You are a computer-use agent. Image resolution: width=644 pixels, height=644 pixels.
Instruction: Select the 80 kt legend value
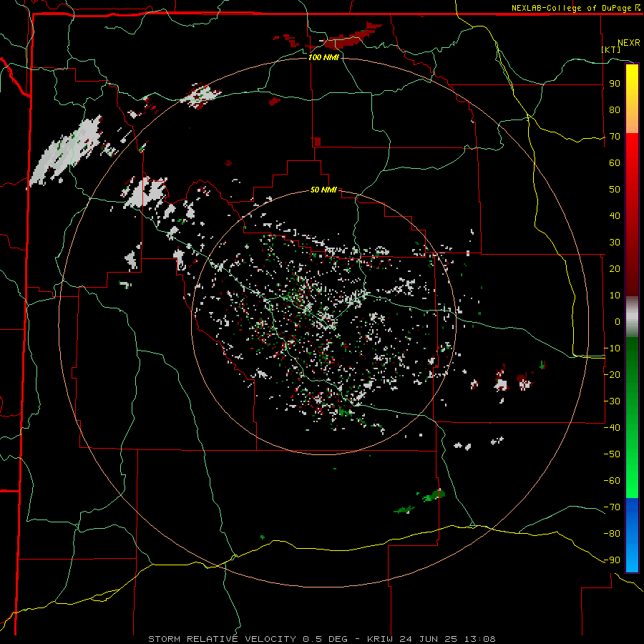point(615,110)
